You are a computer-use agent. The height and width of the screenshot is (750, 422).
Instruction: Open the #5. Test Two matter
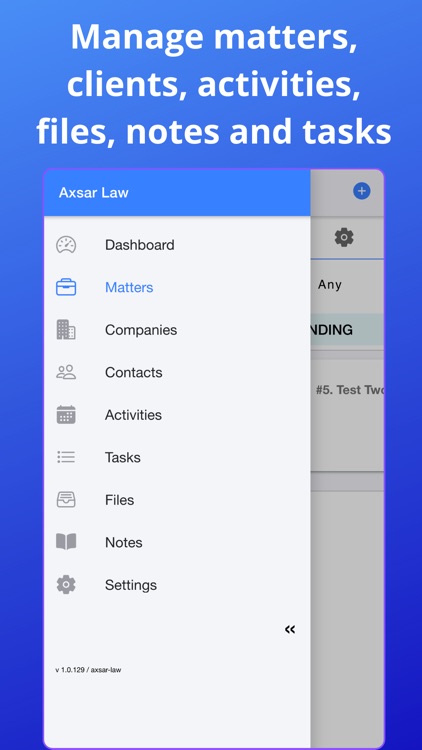pos(350,390)
